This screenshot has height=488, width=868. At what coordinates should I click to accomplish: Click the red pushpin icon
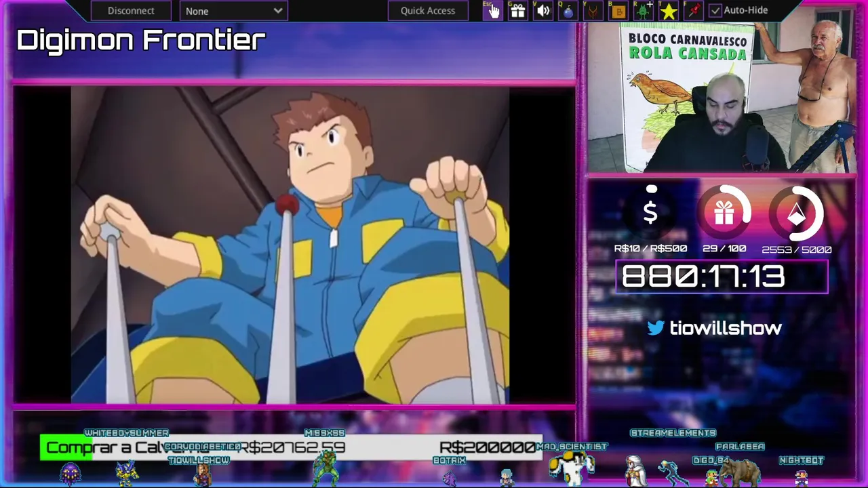click(x=694, y=10)
